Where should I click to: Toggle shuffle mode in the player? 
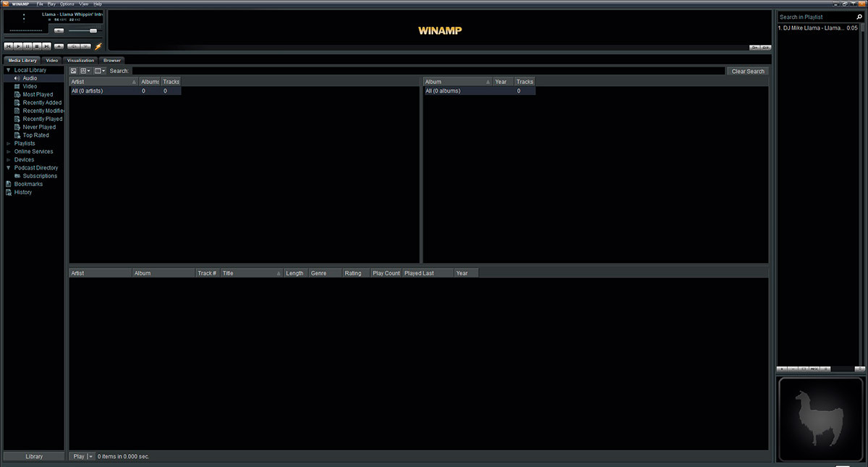pos(73,46)
